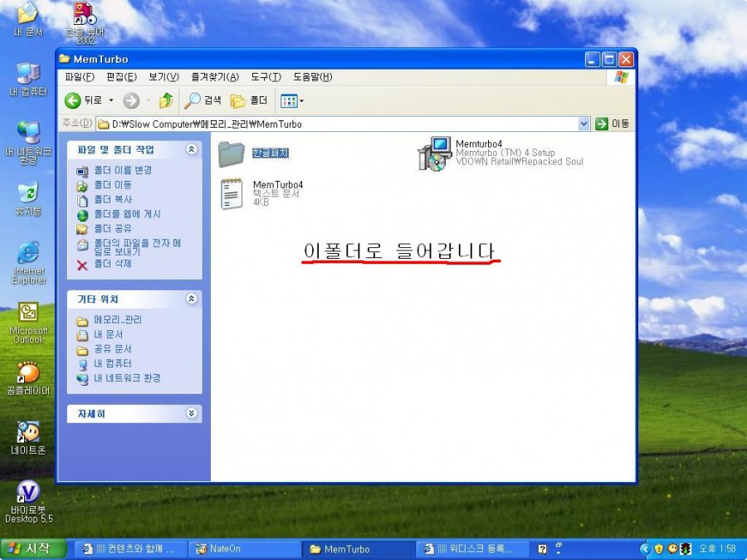Expand the 자세히 details panel
The height and width of the screenshot is (560, 747).
[192, 413]
